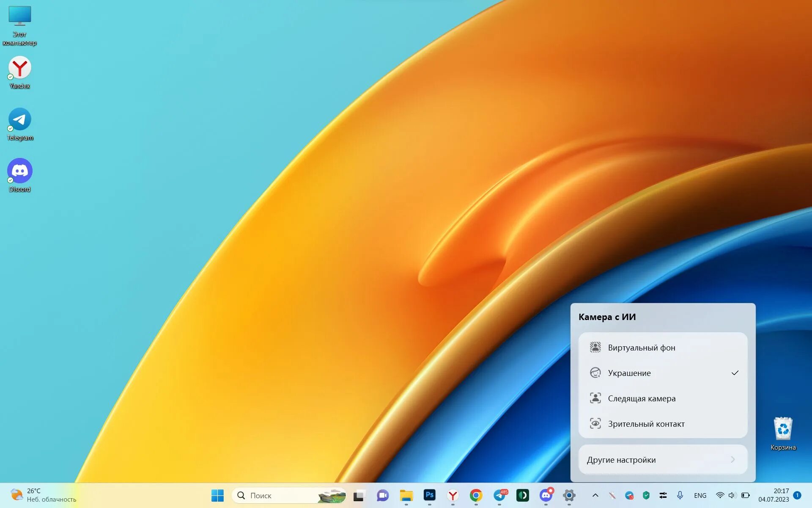Open the purple video chat taskbar app
Image resolution: width=812 pixels, height=508 pixels.
(383, 495)
